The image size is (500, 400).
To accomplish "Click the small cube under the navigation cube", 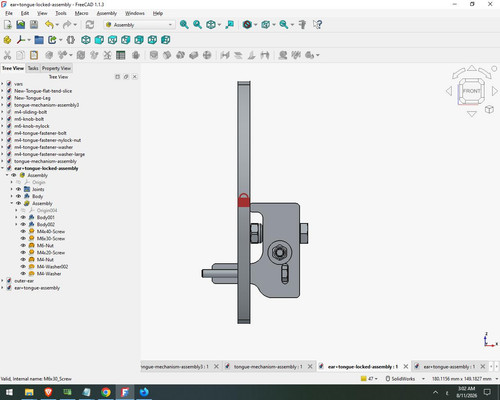I will 489,109.
